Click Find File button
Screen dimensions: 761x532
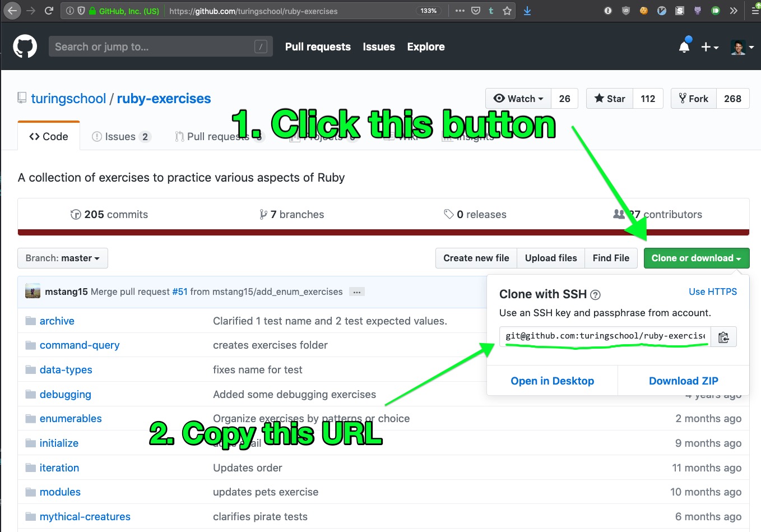coord(611,258)
